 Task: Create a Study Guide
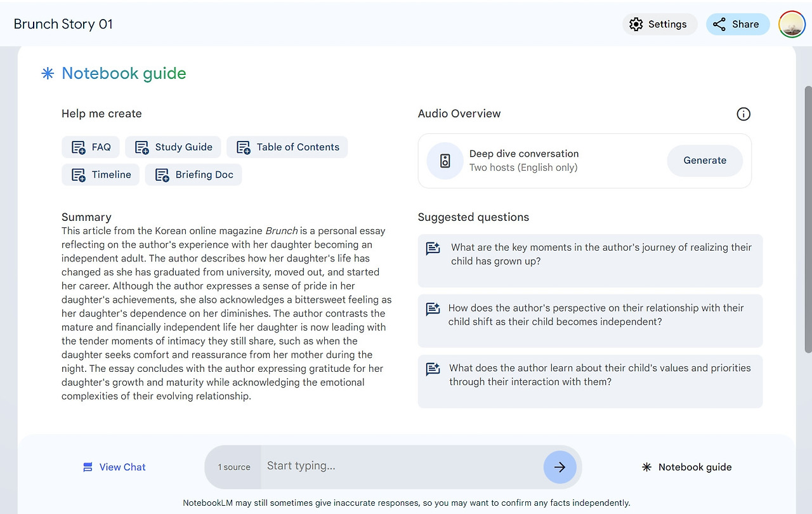coord(173,147)
